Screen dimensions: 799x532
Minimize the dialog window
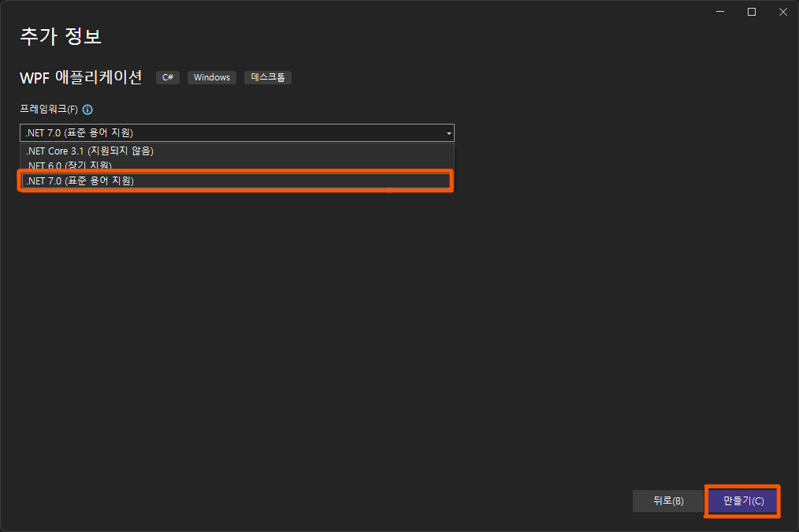720,12
